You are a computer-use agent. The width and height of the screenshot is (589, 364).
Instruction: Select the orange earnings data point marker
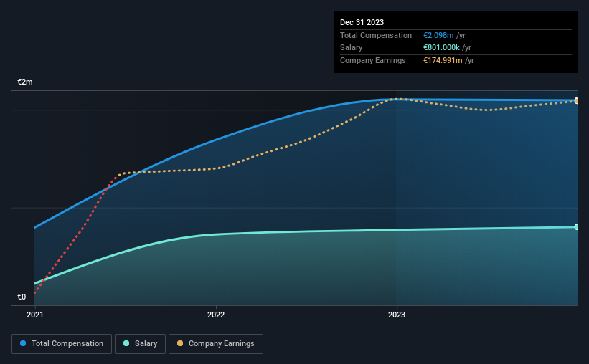pyautogui.click(x=576, y=100)
